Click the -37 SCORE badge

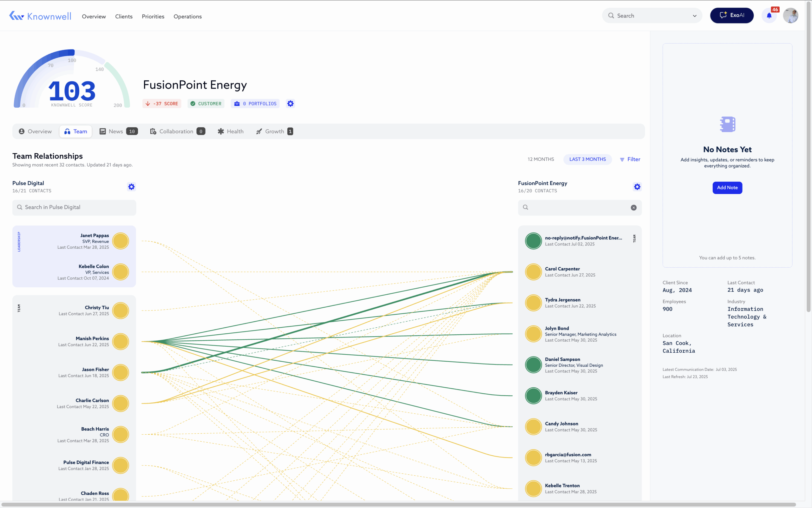point(162,104)
